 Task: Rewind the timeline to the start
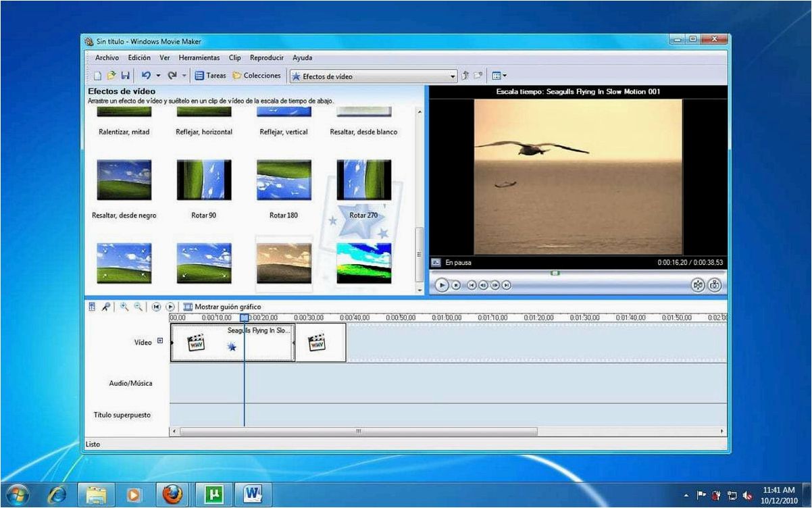(156, 307)
